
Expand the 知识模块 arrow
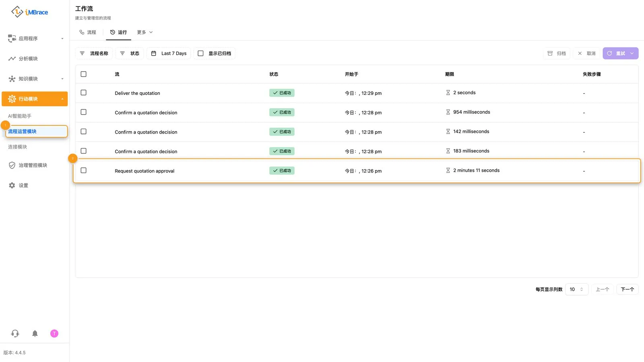[62, 79]
